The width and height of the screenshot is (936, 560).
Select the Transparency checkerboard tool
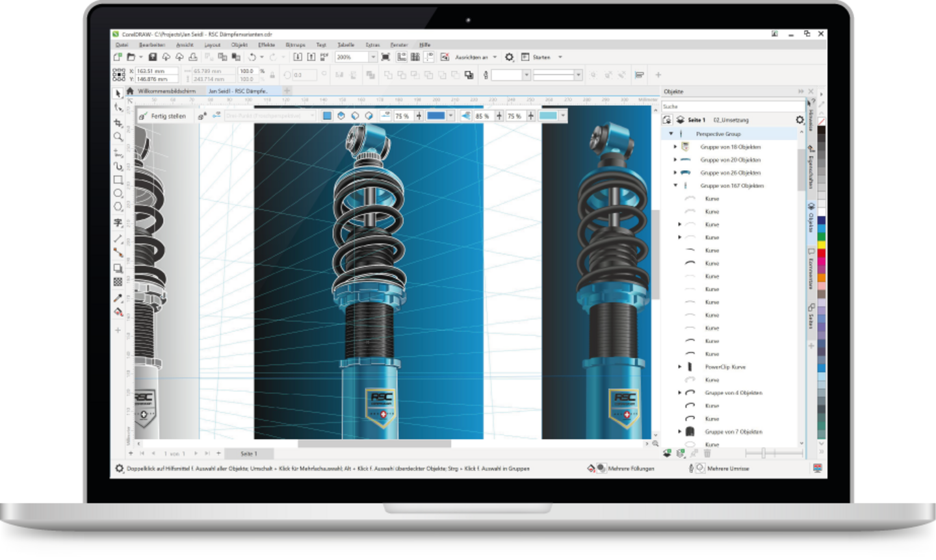point(118,282)
